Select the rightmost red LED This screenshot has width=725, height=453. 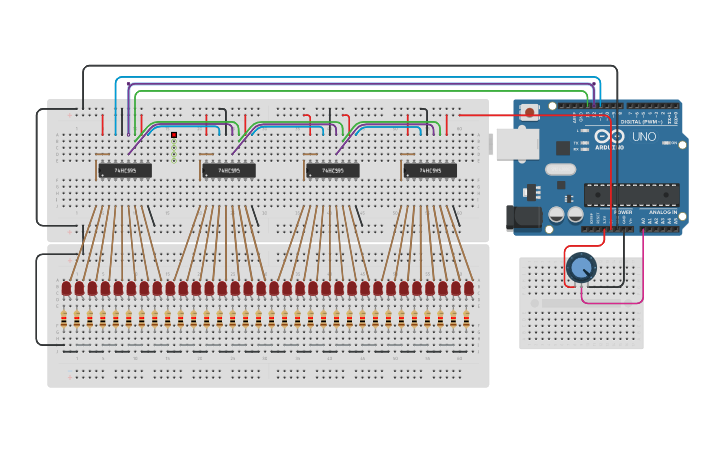point(469,288)
